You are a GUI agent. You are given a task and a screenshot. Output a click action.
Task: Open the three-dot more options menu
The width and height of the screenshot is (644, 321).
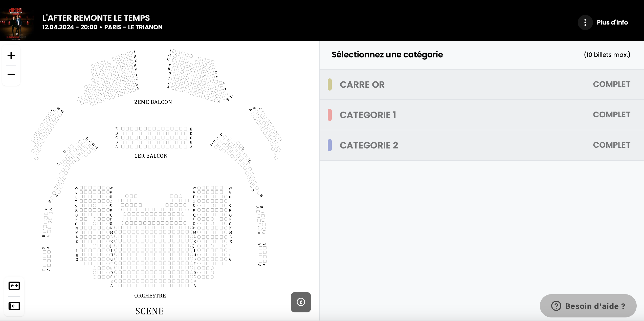tap(585, 23)
